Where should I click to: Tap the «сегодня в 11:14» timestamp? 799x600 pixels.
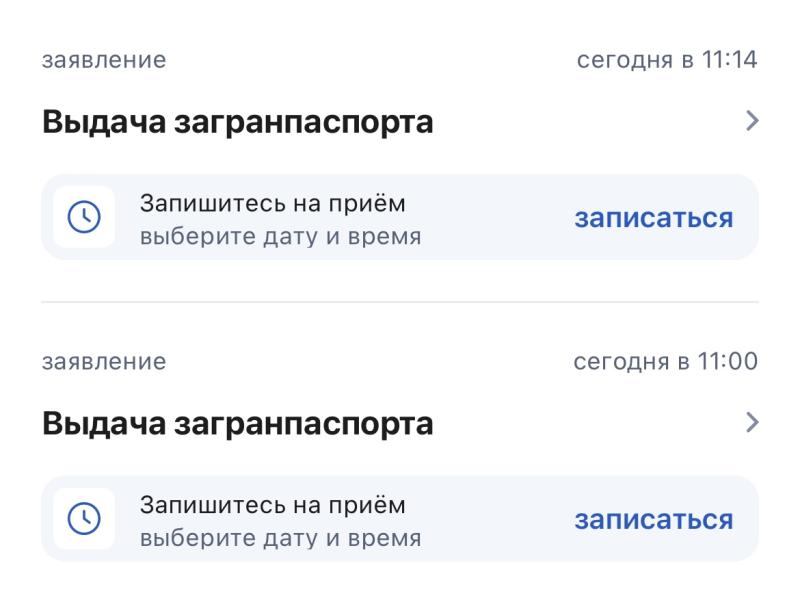667,60
